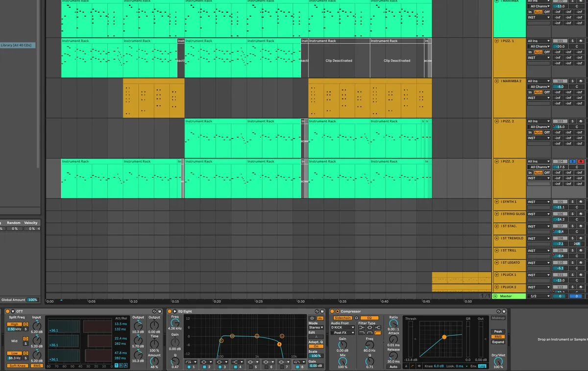Solo the I PIZZ. 3 track

click(x=572, y=161)
